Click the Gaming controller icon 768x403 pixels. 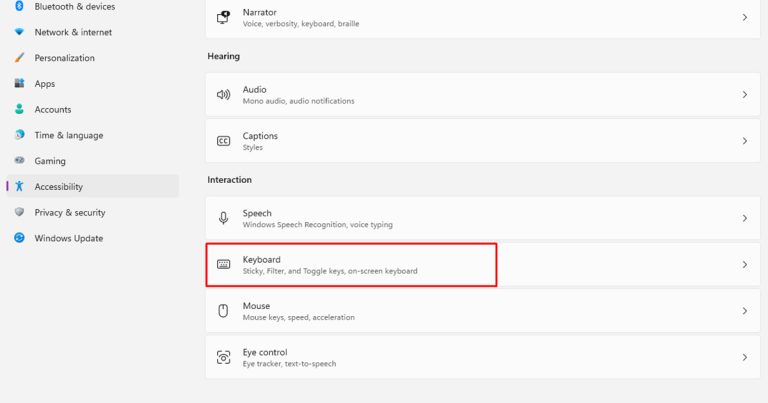(19, 161)
